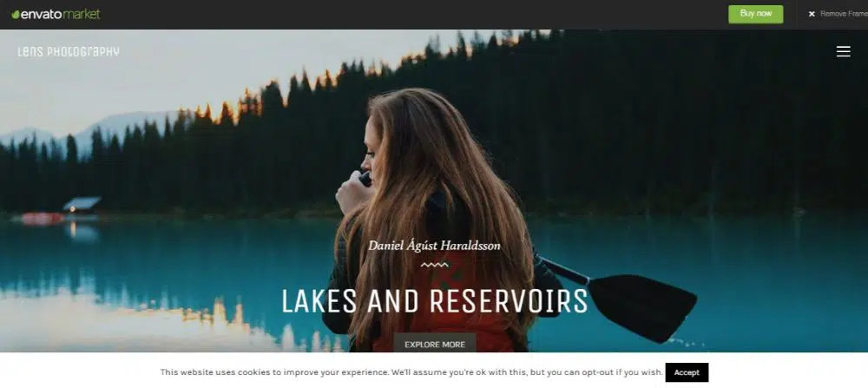Image resolution: width=868 pixels, height=388 pixels.
Task: Click the Remove Frame text link
Action: pos(844,15)
